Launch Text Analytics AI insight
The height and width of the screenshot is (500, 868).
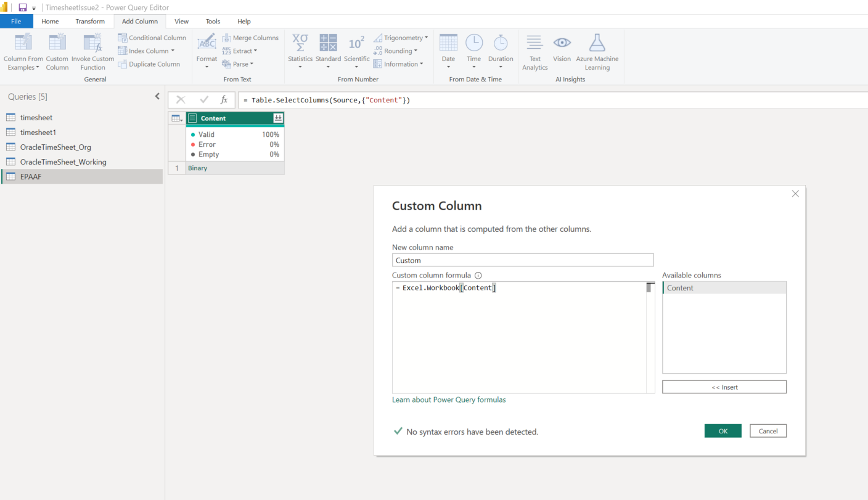535,52
